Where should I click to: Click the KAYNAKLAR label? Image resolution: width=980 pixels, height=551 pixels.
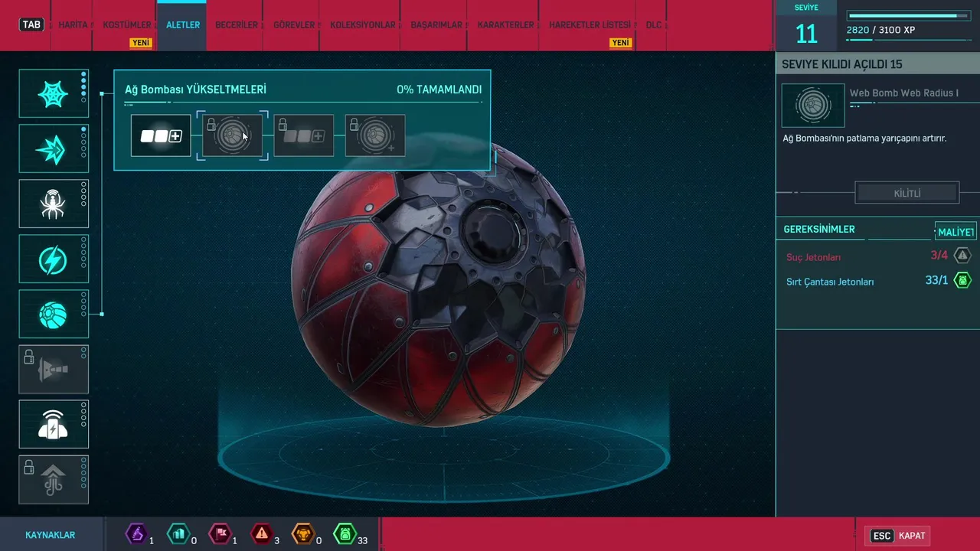click(51, 535)
